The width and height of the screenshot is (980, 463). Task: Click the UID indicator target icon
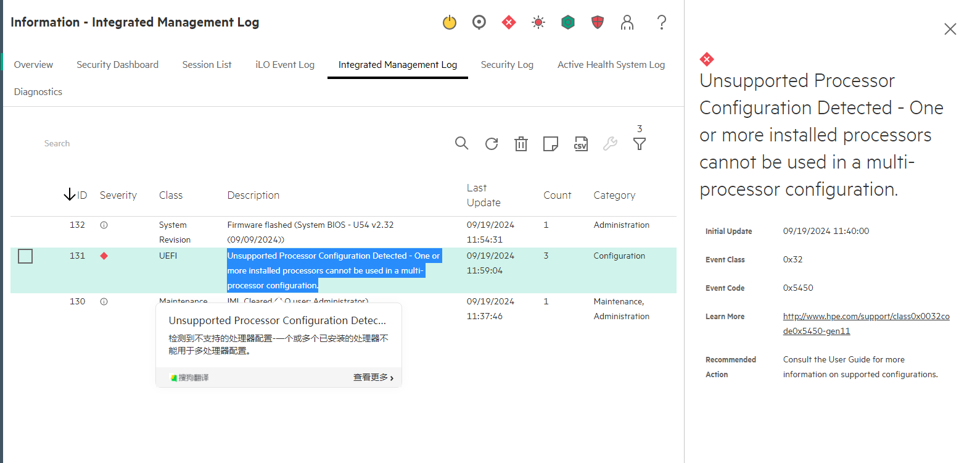click(x=479, y=23)
